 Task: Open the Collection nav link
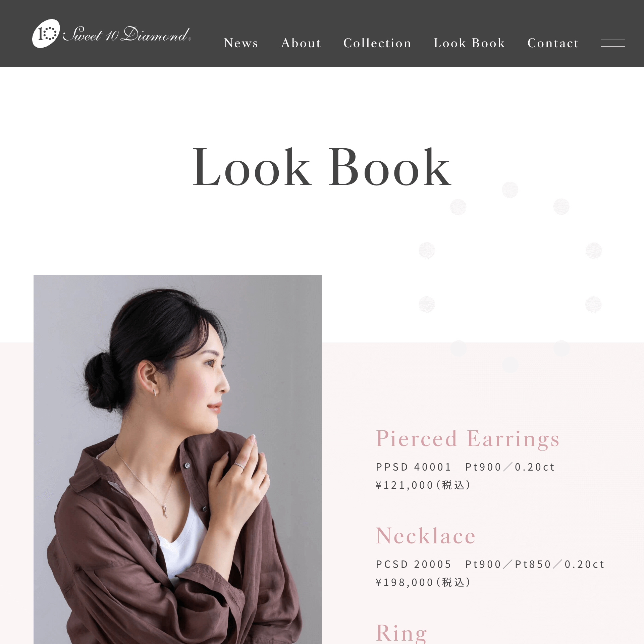pyautogui.click(x=377, y=43)
